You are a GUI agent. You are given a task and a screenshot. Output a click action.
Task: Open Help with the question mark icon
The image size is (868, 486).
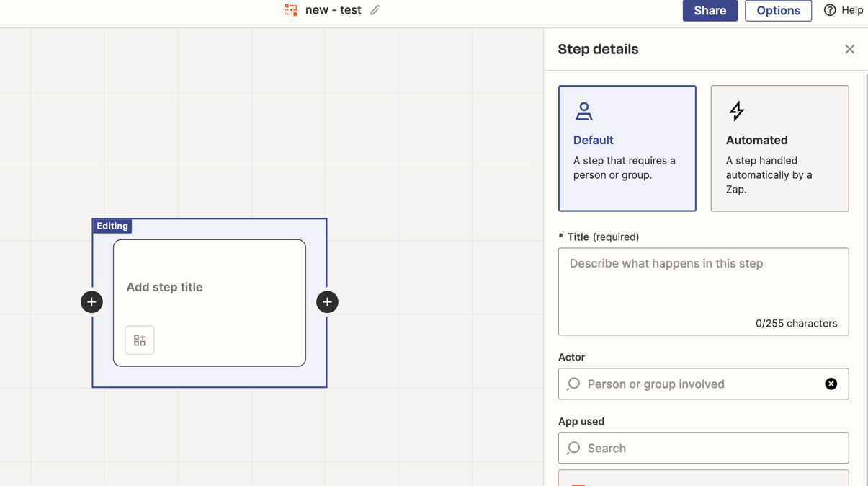click(830, 10)
